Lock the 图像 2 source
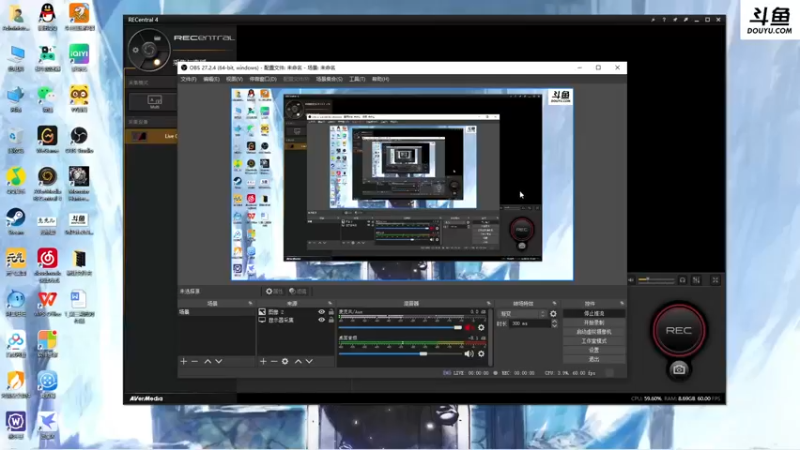 [x=331, y=312]
